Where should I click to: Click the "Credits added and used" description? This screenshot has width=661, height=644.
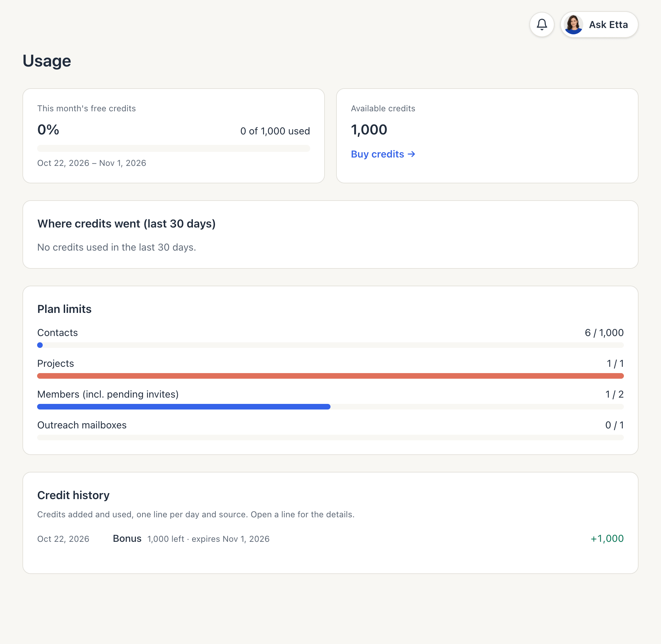click(196, 514)
